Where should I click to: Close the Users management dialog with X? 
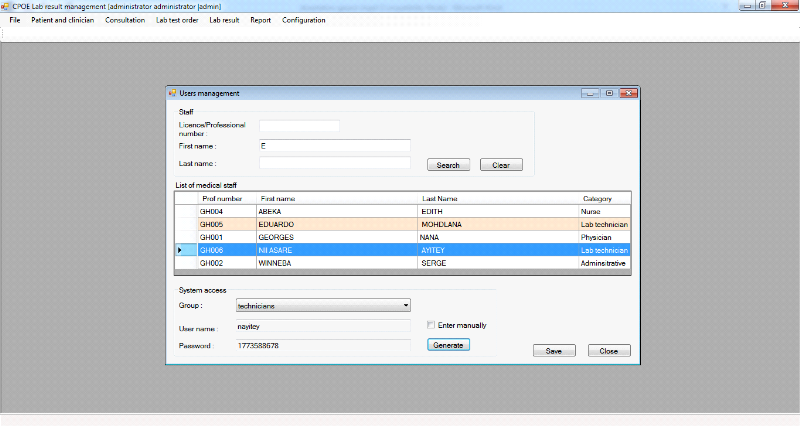pyautogui.click(x=628, y=93)
